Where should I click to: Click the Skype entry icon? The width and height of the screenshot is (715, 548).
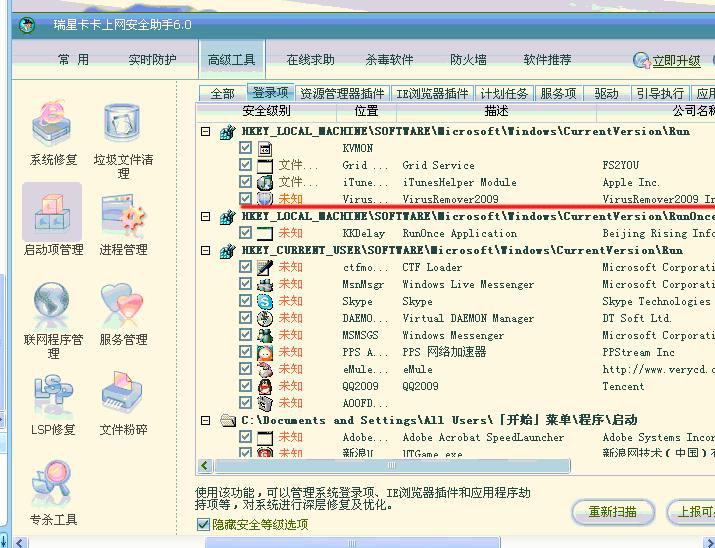[x=265, y=301]
